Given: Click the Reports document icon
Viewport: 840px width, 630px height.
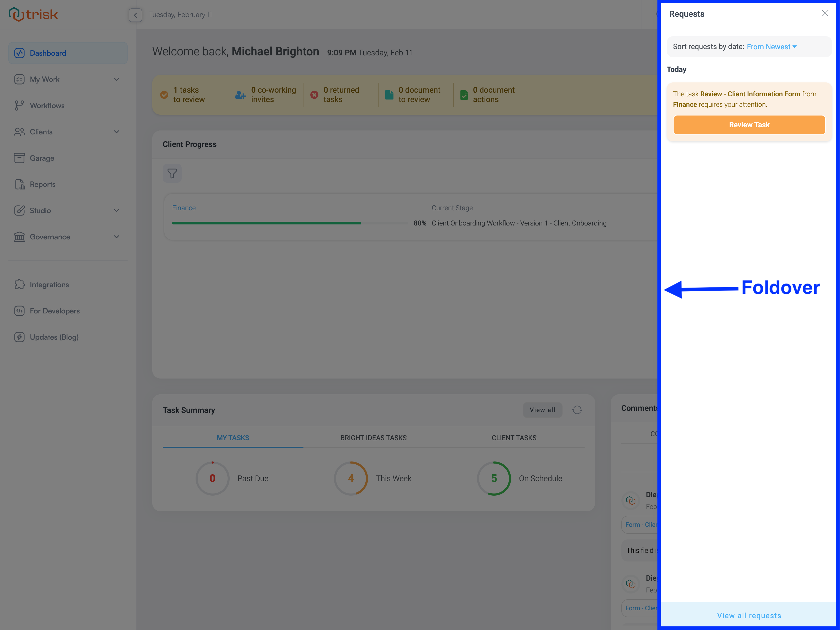Looking at the screenshot, I should click(x=19, y=184).
